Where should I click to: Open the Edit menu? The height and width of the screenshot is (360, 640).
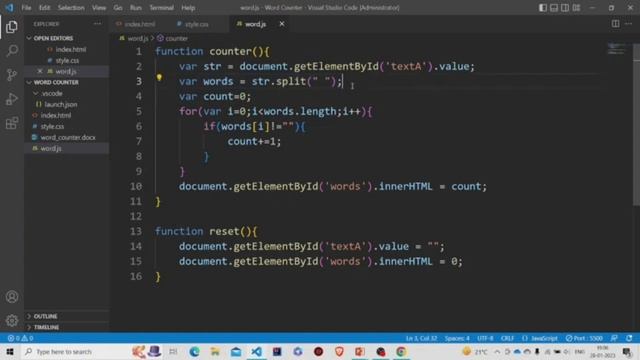coord(44,8)
